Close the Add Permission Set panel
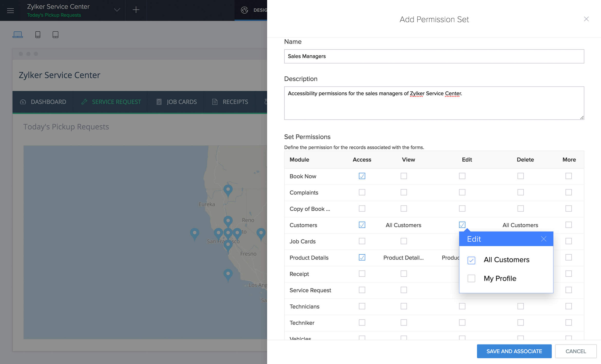 pyautogui.click(x=586, y=19)
